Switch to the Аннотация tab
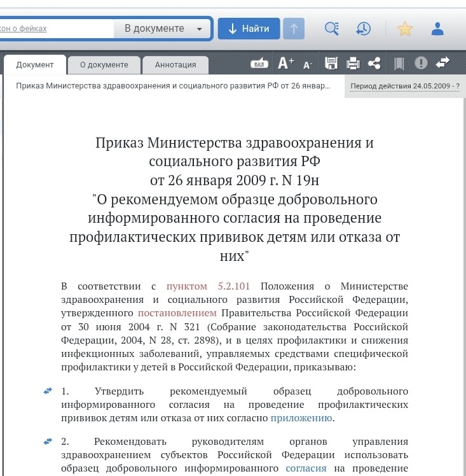Viewport: 466px width, 476px height. click(175, 65)
